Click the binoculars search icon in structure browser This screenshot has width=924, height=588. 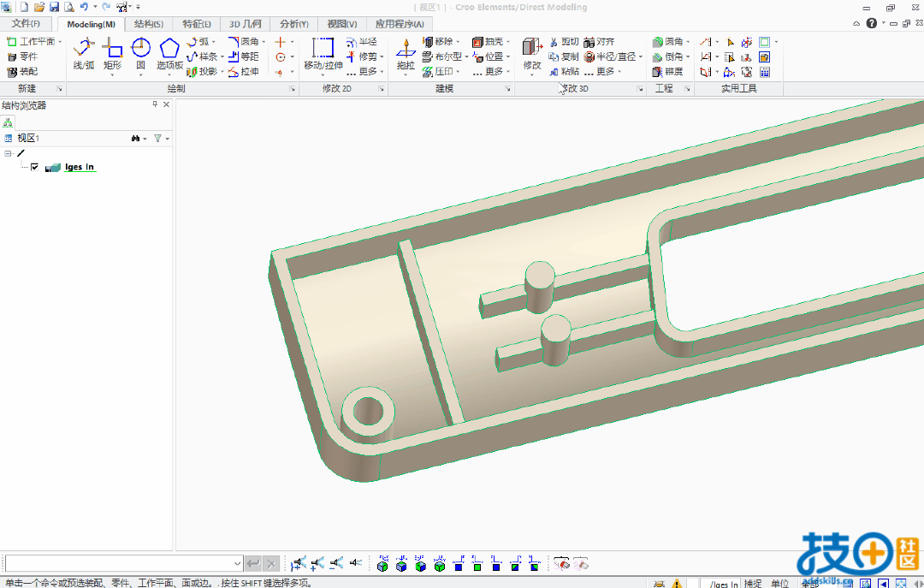pyautogui.click(x=135, y=138)
